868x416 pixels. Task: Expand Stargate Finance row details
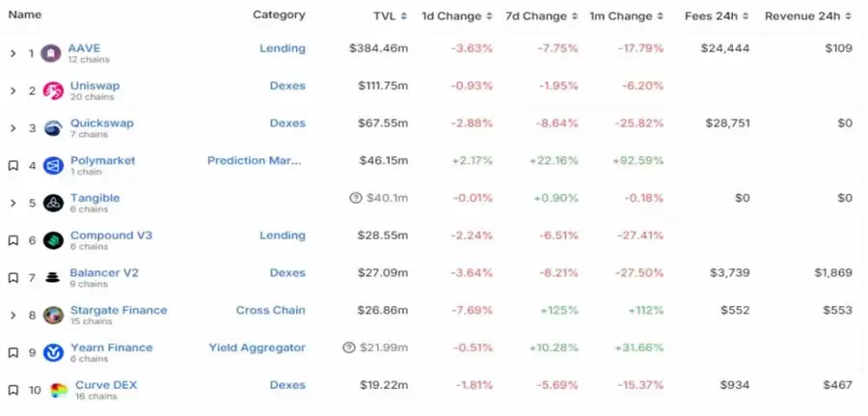(13, 315)
